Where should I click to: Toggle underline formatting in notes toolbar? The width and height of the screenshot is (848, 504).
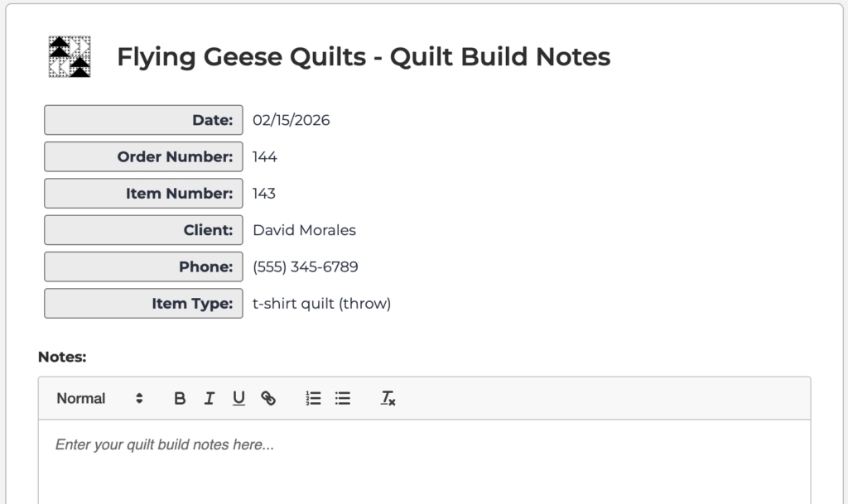click(x=238, y=398)
